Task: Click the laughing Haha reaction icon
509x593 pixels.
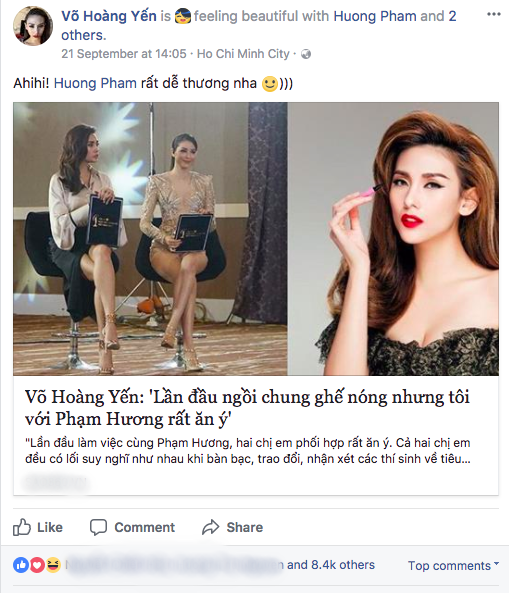Action: [53, 565]
